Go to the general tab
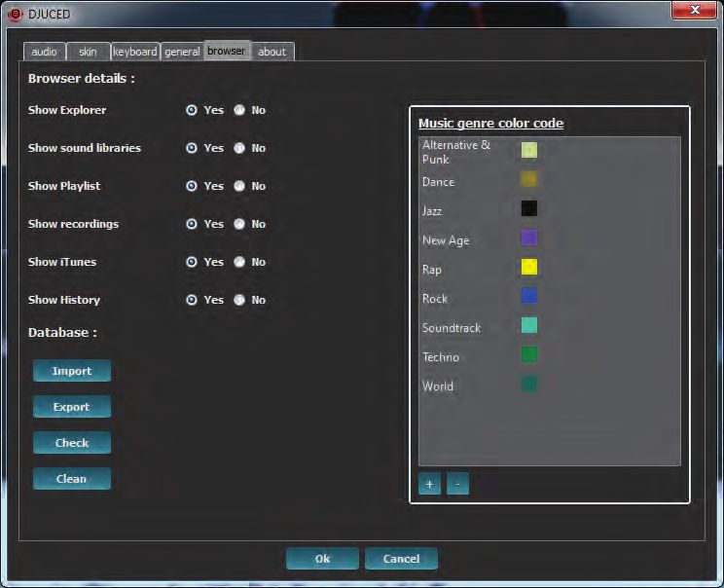 pos(182,52)
